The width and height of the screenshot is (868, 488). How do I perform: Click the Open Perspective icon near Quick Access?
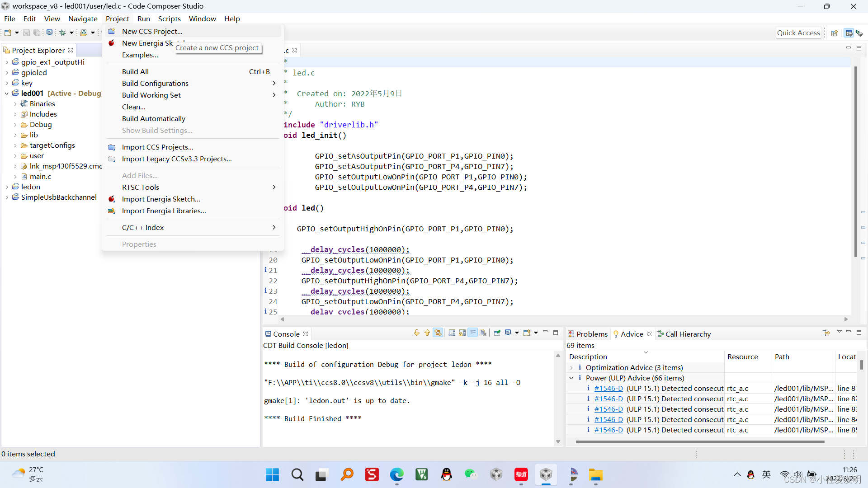[834, 33]
